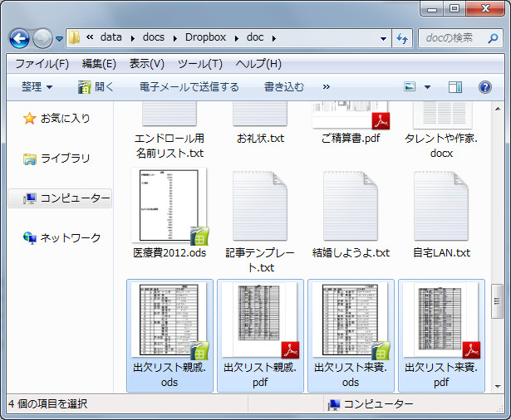Select 記事テンプレート.txt file icon
The height and width of the screenshot is (420, 511).
click(x=260, y=206)
